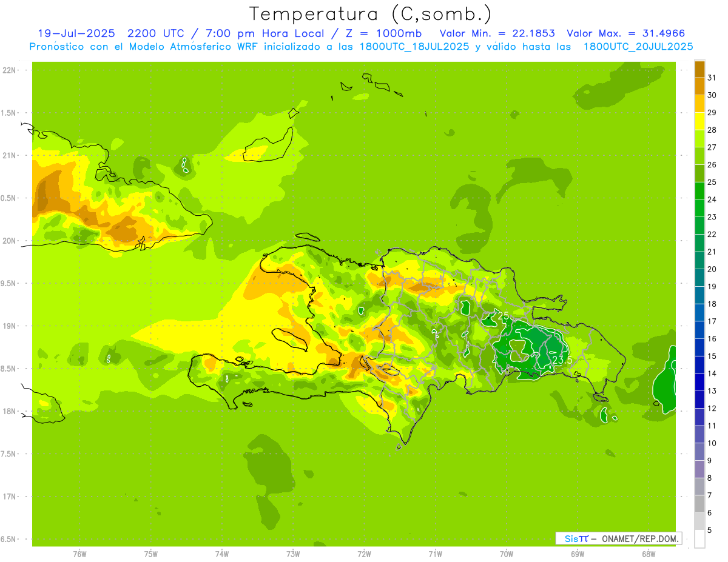Image resolution: width=728 pixels, height=562 pixels.
Task: Pick yellow legend swatch between 28 and 29
Action: click(x=699, y=121)
